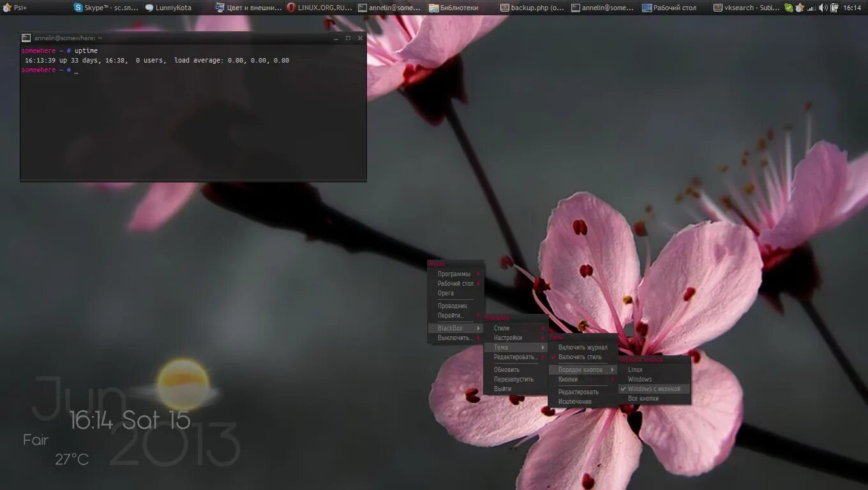Expand the Программы submenu arrow
Image resolution: width=868 pixels, height=490 pixels.
(479, 274)
